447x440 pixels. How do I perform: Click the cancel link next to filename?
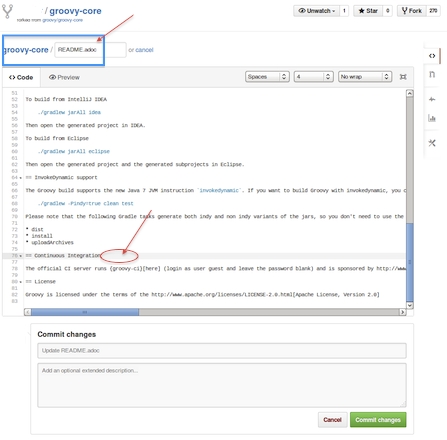(144, 50)
